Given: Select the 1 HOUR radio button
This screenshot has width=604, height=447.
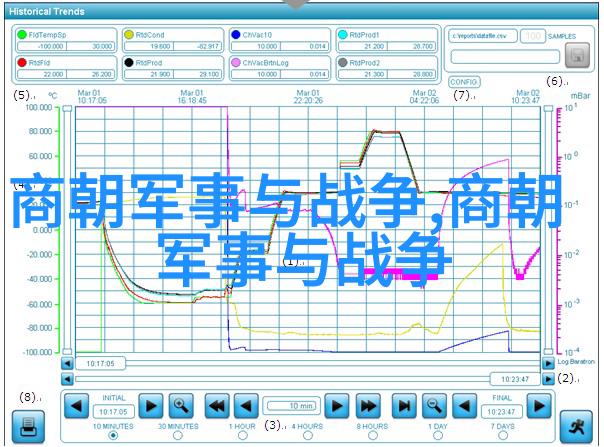Looking at the screenshot, I should point(243,435).
